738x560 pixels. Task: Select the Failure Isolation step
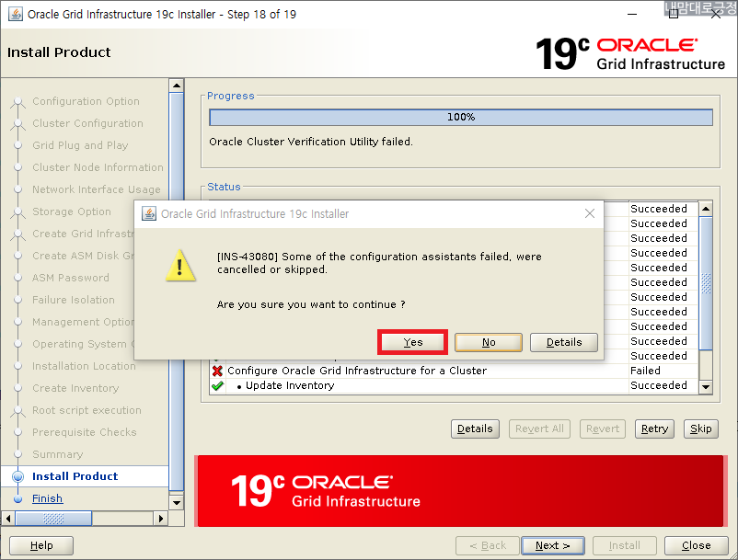pos(74,300)
